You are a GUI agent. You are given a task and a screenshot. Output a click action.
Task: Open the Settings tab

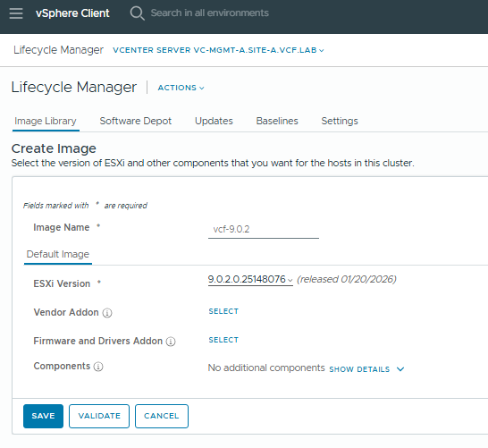[340, 121]
